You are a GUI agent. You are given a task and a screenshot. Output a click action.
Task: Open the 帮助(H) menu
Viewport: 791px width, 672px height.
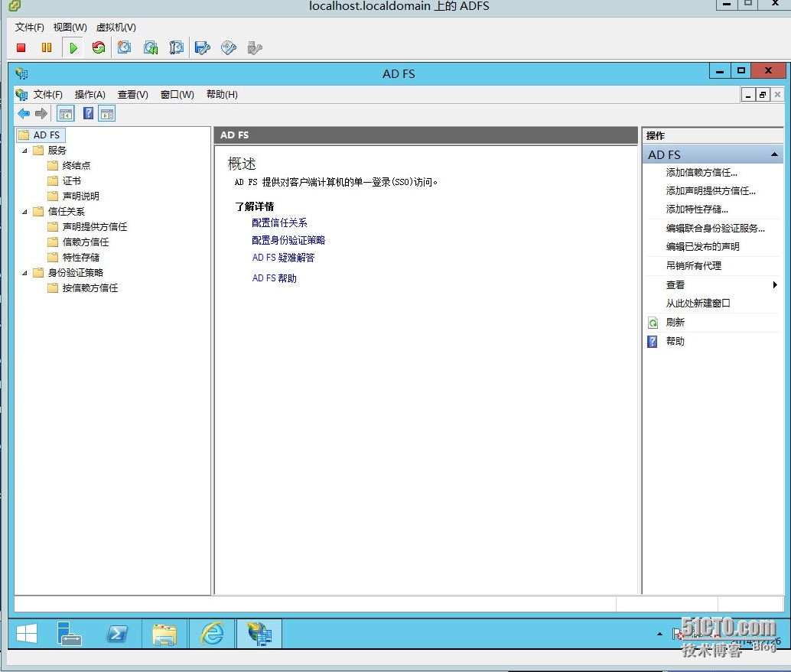(x=222, y=95)
